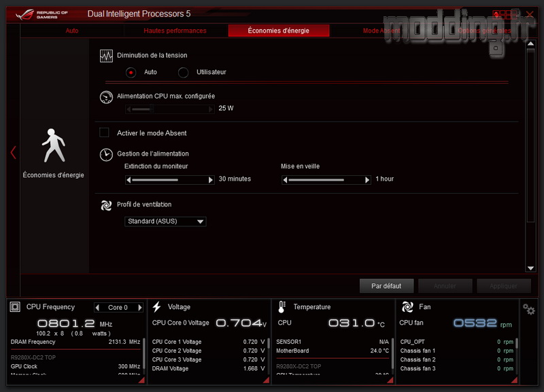
Task: Select previous core with left arrow
Action: 97,308
